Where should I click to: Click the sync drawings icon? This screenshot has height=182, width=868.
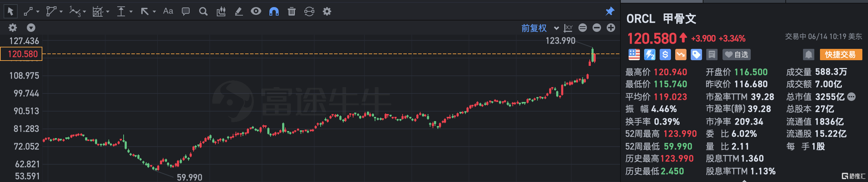coord(309,12)
